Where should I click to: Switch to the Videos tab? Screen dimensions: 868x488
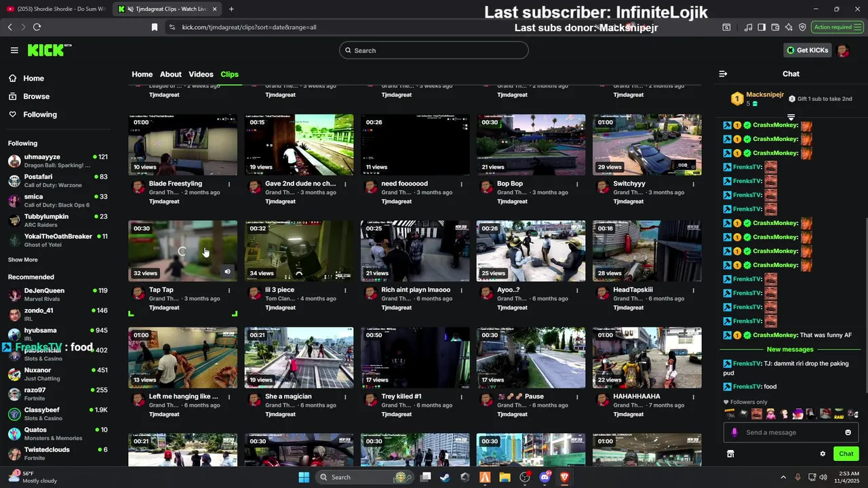pos(201,74)
